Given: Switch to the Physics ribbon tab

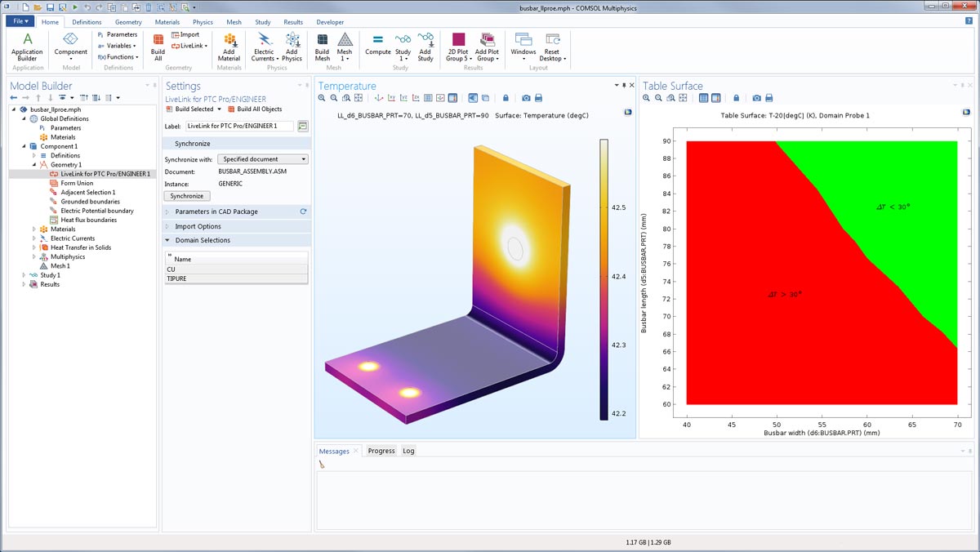Looking at the screenshot, I should (x=203, y=22).
